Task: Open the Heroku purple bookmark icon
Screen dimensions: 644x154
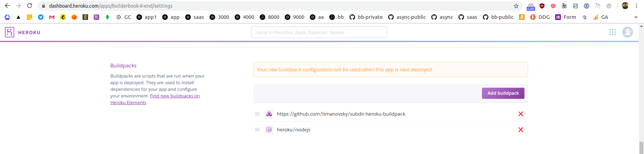Action: coord(96,17)
